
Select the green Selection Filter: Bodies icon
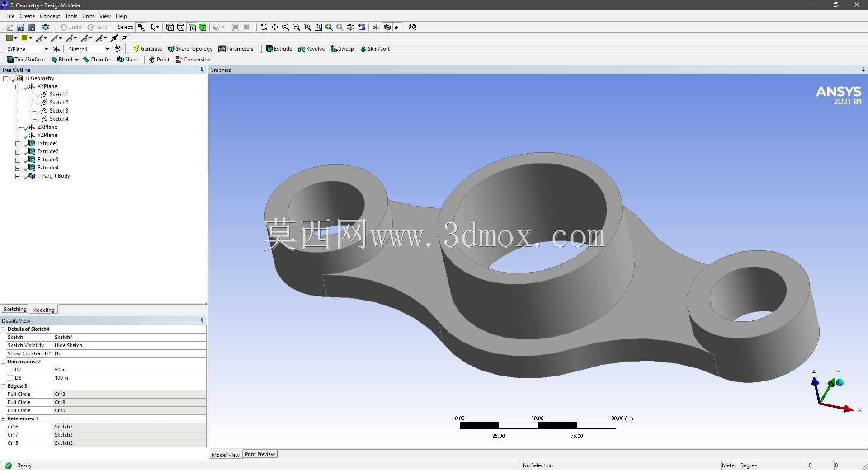(203, 27)
